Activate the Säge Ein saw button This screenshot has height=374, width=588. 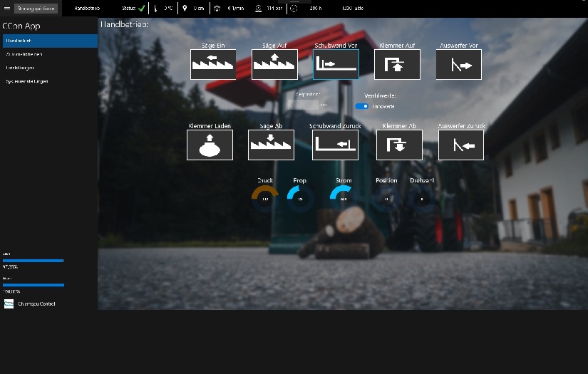[213, 64]
